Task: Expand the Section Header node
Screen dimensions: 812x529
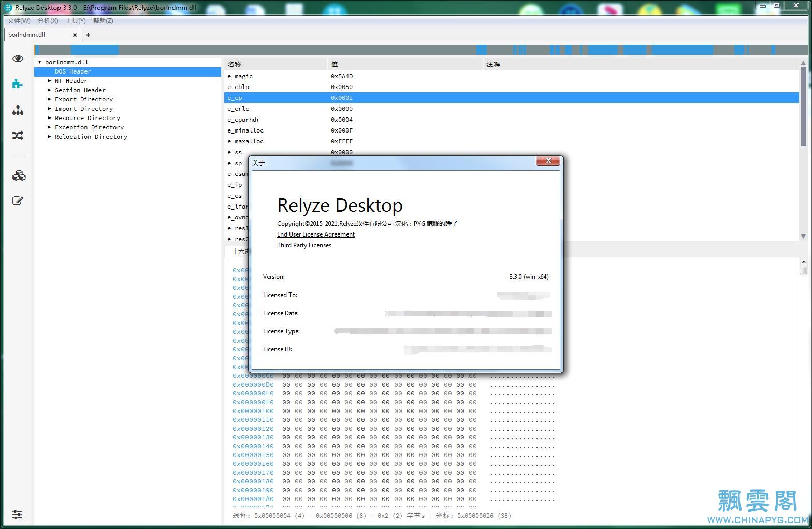Action: pyautogui.click(x=50, y=90)
